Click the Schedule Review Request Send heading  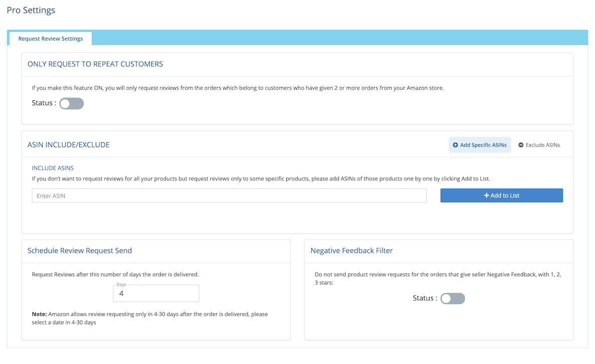80,251
